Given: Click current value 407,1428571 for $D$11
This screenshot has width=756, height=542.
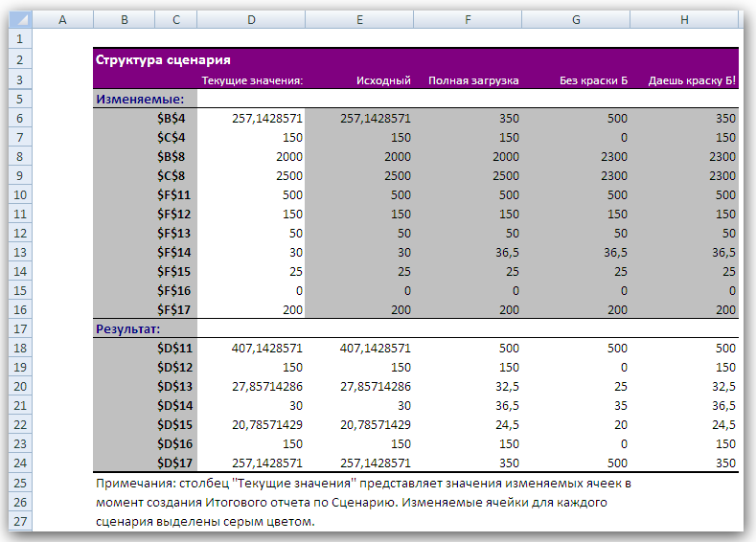Looking at the screenshot, I should 267,349.
